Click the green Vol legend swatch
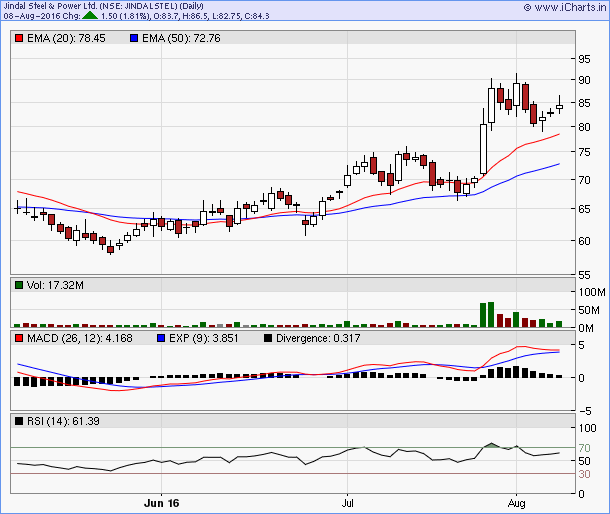Image resolution: width=610 pixels, height=514 pixels. 19,285
